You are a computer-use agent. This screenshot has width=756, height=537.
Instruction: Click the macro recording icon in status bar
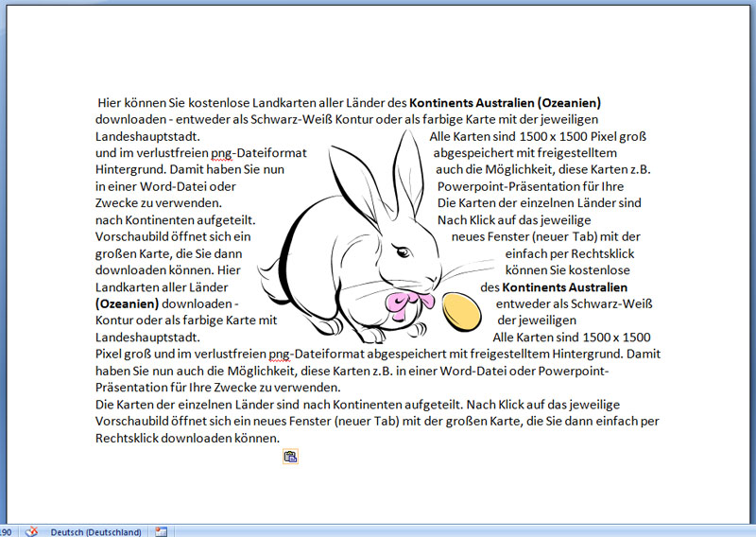[x=161, y=531]
